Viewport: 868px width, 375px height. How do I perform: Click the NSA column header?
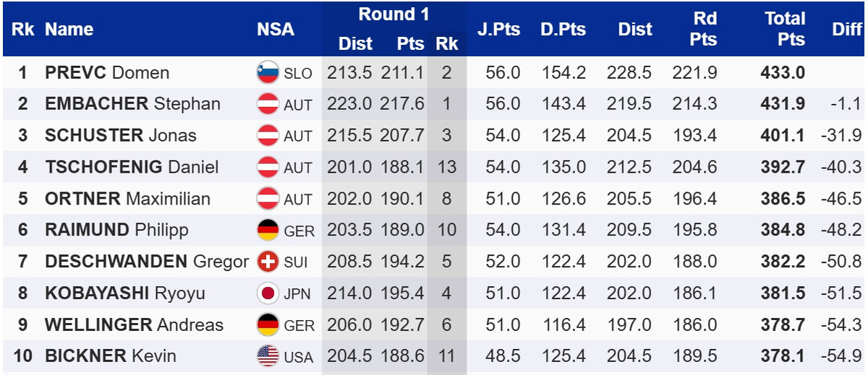tap(276, 30)
